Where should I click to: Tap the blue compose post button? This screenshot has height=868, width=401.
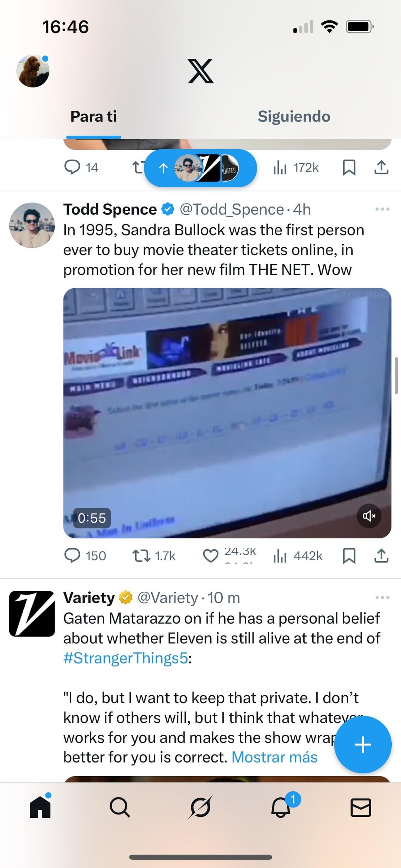tap(363, 744)
